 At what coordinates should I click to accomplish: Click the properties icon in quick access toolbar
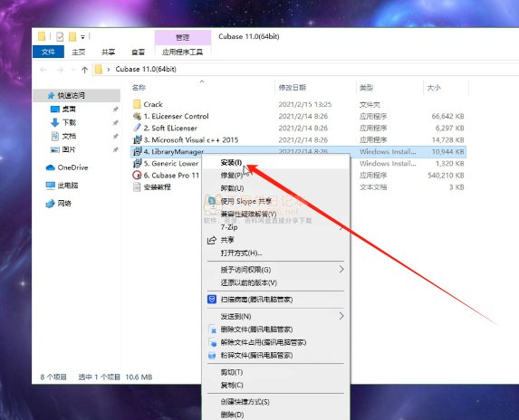coord(60,36)
